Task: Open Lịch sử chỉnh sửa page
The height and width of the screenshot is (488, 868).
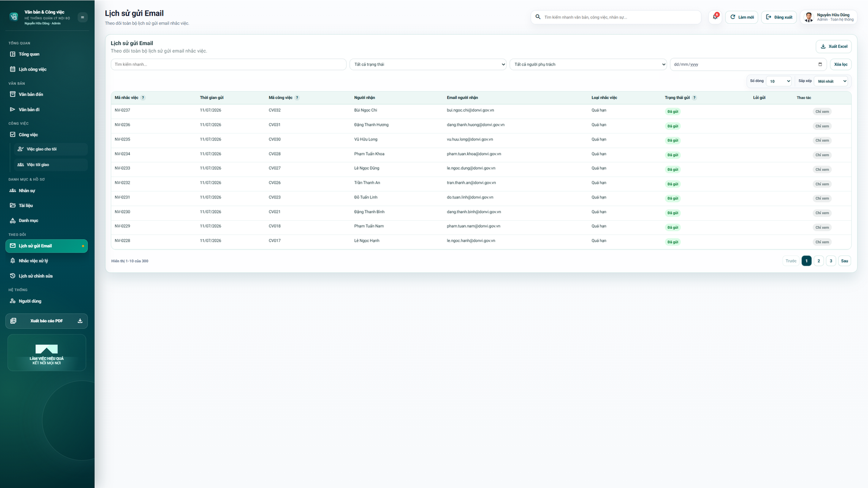Action: (x=47, y=276)
